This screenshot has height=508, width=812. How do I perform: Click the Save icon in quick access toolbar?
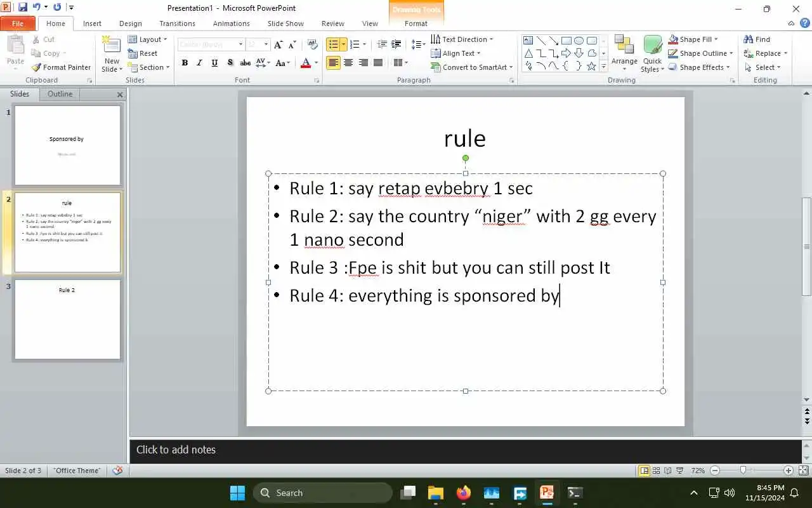pos(23,8)
